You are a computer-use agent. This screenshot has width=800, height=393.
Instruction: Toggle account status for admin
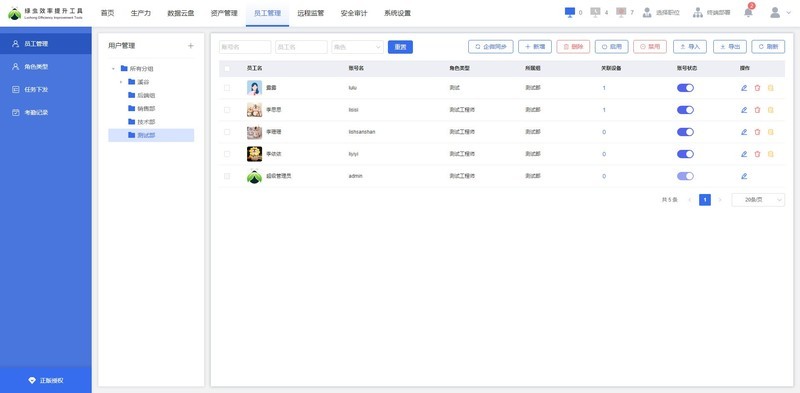click(x=685, y=176)
